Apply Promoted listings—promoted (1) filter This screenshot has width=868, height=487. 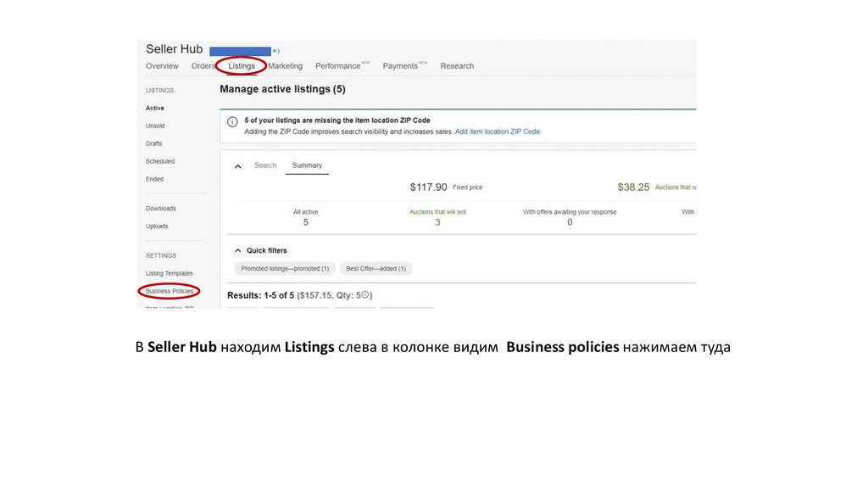[285, 269]
